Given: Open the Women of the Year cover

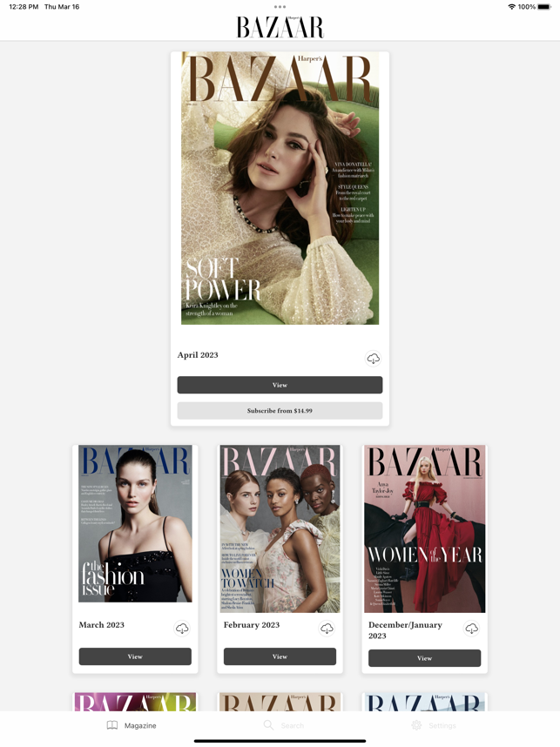Looking at the screenshot, I should point(425,528).
